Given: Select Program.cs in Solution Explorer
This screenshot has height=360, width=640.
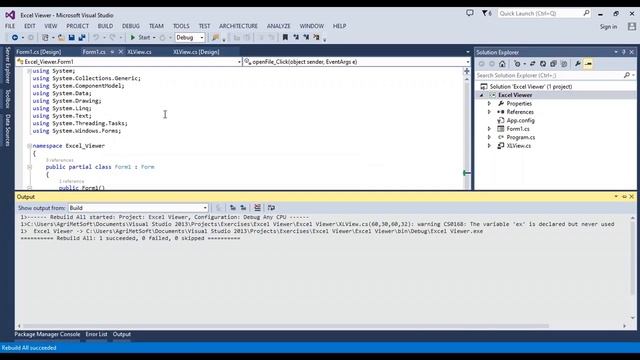Looking at the screenshot, I should (520, 137).
